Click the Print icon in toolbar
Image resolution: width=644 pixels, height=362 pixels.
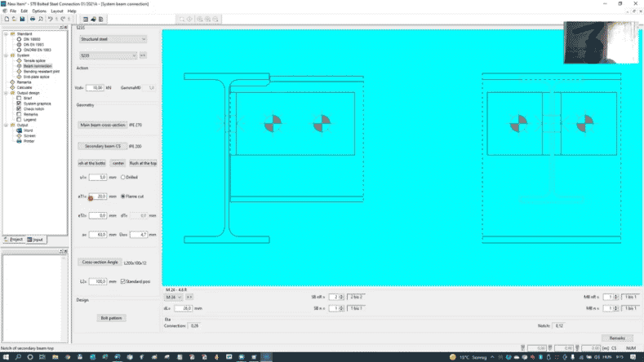33,19
